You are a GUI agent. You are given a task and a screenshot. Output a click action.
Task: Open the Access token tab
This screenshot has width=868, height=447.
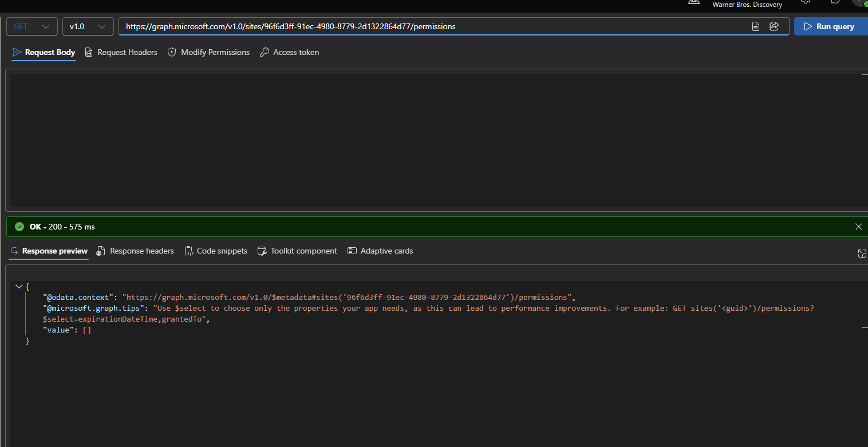click(x=289, y=52)
